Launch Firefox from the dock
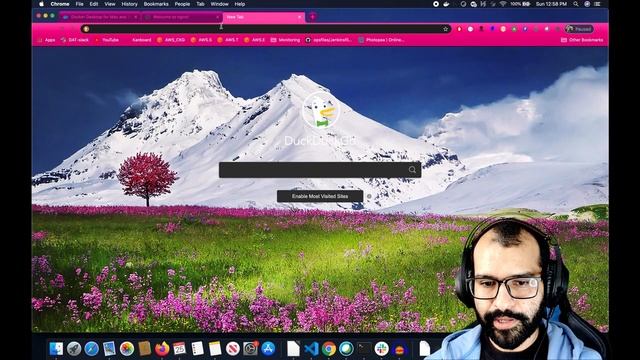This screenshot has height=360, width=640. 162,349
